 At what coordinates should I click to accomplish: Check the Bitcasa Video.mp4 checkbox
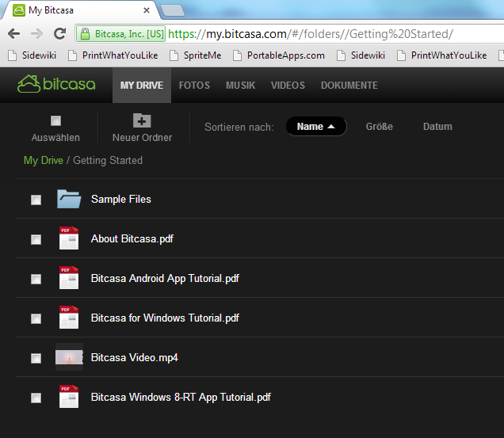point(36,358)
